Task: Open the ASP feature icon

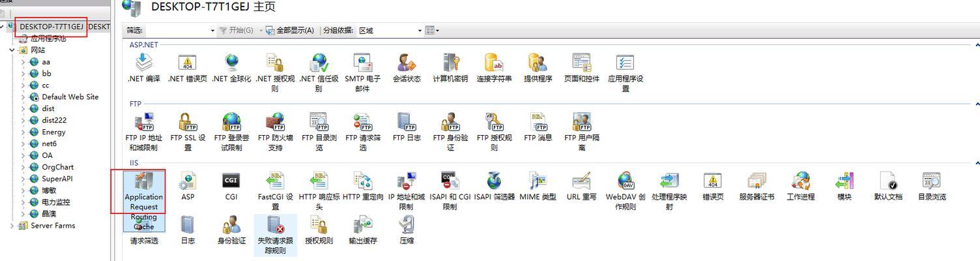Action: click(188, 186)
